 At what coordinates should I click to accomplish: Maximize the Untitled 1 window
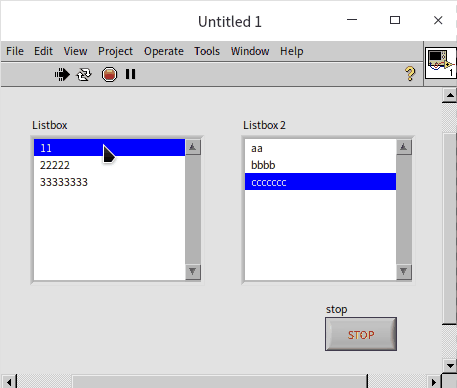click(x=395, y=20)
